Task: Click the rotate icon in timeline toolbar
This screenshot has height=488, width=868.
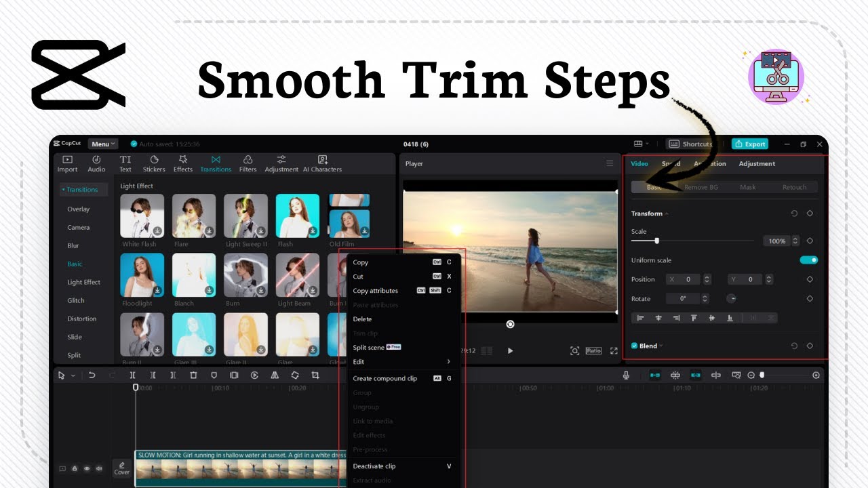Action: coord(295,375)
